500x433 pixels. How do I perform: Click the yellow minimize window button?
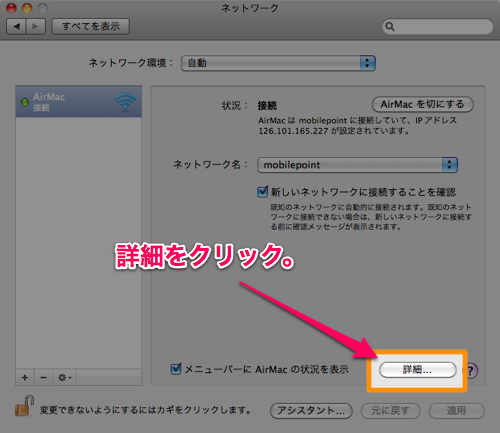(27, 8)
